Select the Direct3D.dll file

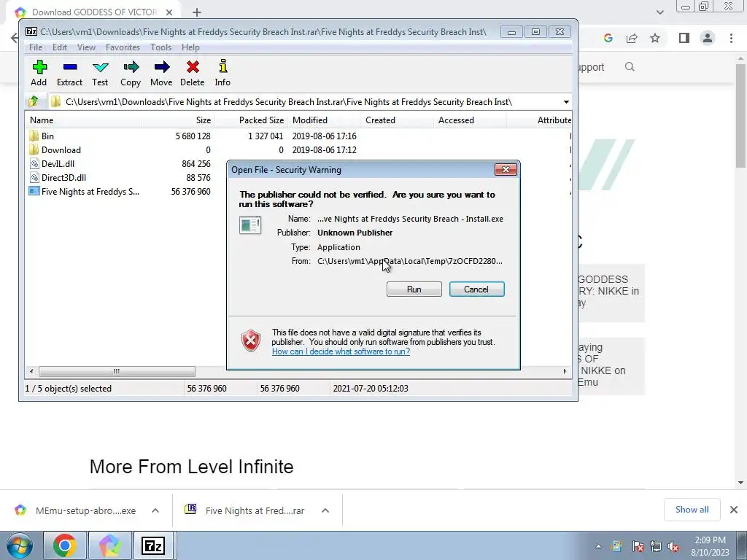click(x=58, y=178)
